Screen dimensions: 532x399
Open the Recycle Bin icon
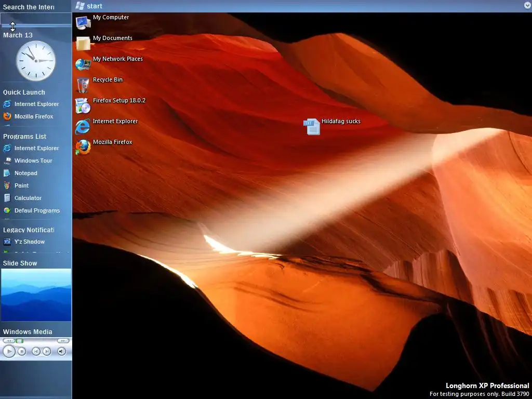(83, 85)
